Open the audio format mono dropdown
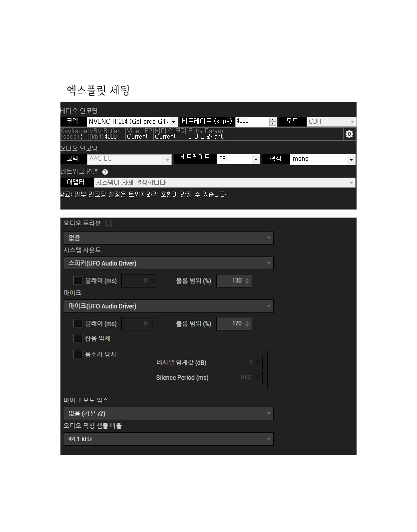The image size is (417, 532). (323, 160)
